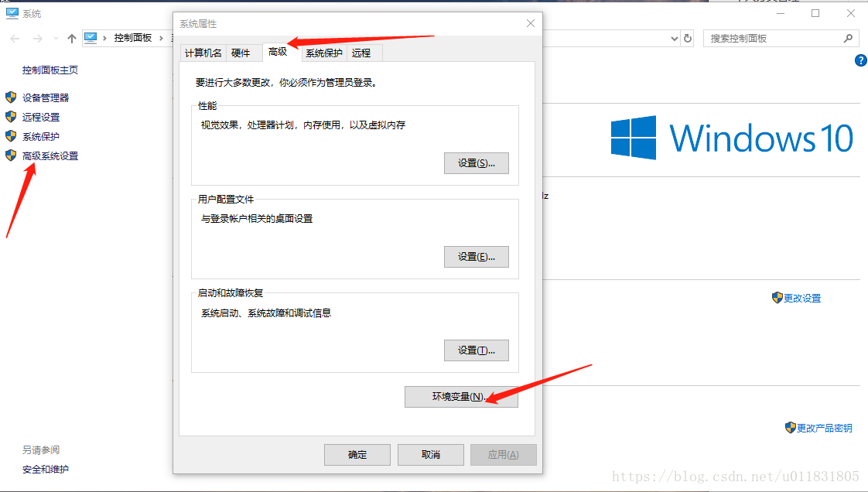The width and height of the screenshot is (868, 492).
Task: Click the blue help question mark icon
Action: pos(861,60)
